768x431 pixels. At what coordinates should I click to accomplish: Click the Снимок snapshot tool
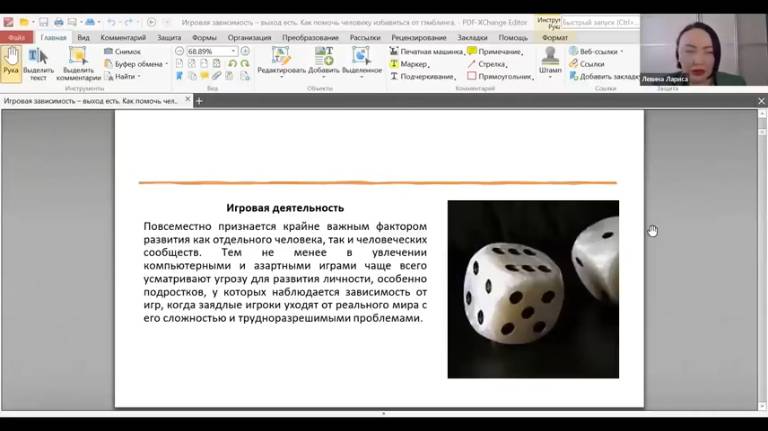click(x=122, y=51)
